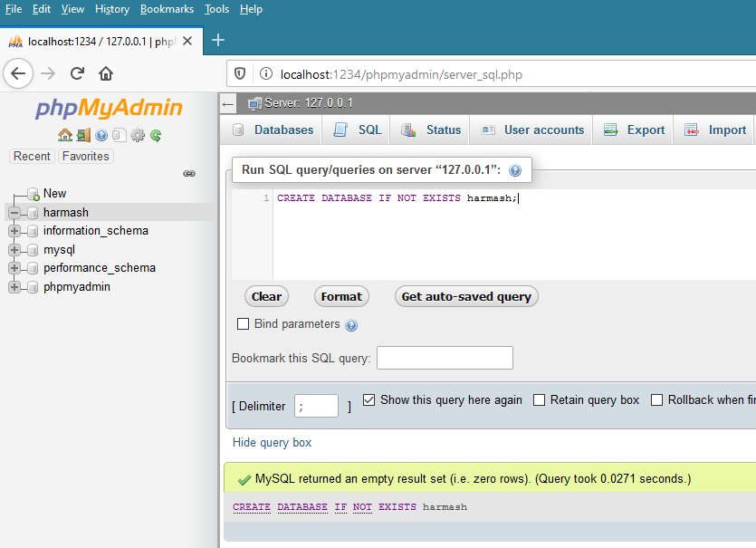
Task: Open navigation panel settings gear icon
Action: pos(138,135)
